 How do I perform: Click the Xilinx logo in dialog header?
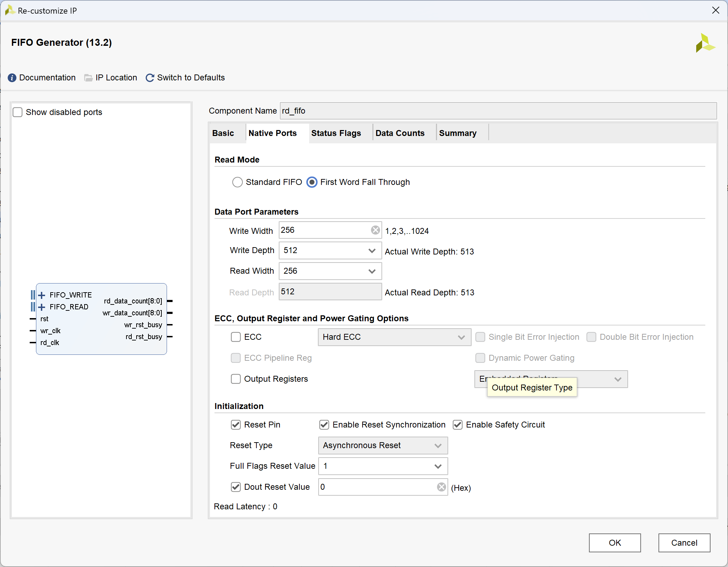[705, 43]
